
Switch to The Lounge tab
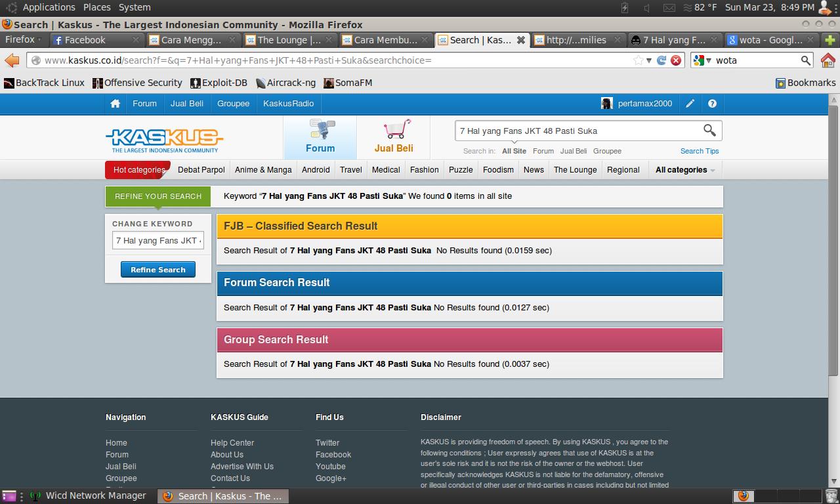(x=289, y=40)
